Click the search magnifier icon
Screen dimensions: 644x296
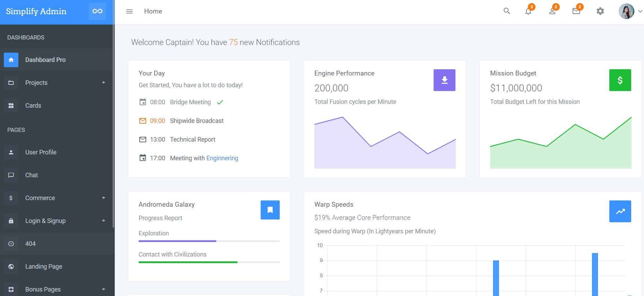pos(507,11)
